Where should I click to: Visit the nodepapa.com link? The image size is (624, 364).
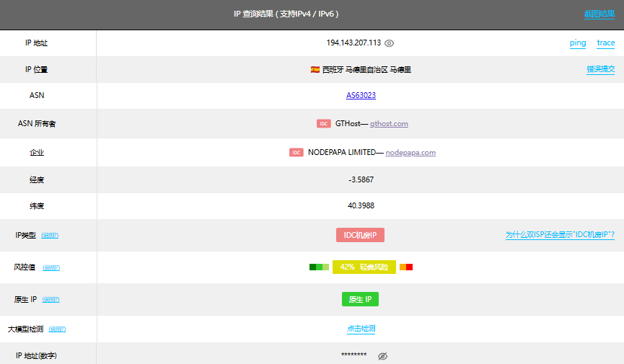pyautogui.click(x=410, y=152)
